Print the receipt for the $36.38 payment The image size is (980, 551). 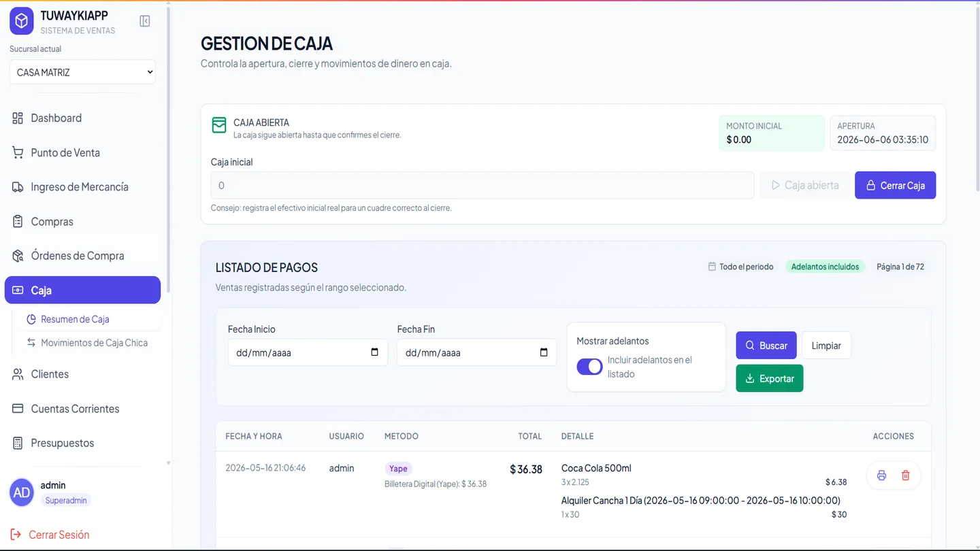(881, 475)
